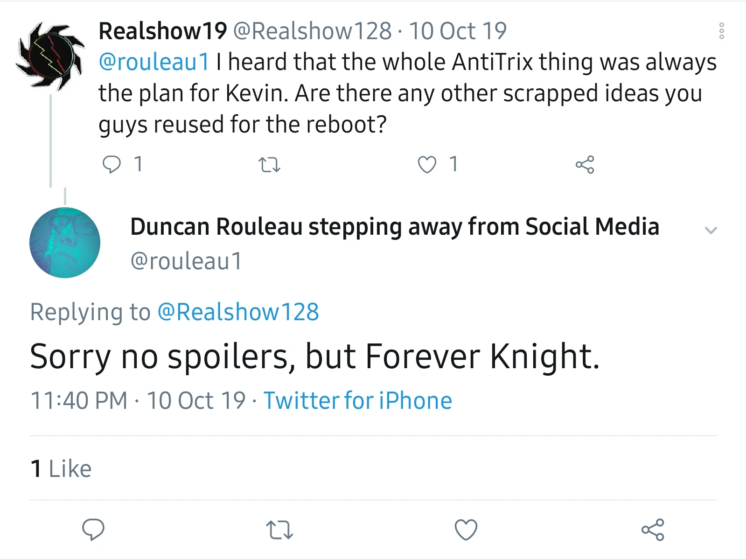
Task: Share Realshow19's tweet
Action: (x=585, y=165)
